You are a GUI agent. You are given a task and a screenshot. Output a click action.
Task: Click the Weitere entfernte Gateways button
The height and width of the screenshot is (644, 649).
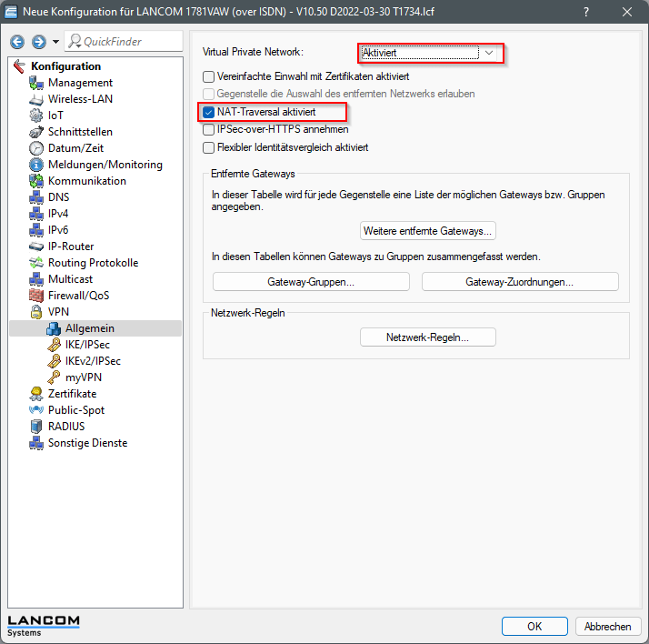pos(427,231)
